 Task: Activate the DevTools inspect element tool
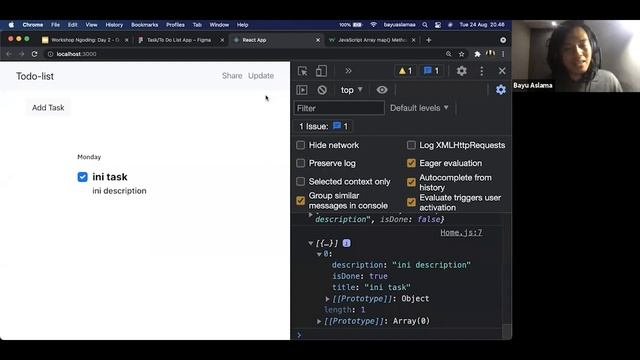(x=302, y=71)
